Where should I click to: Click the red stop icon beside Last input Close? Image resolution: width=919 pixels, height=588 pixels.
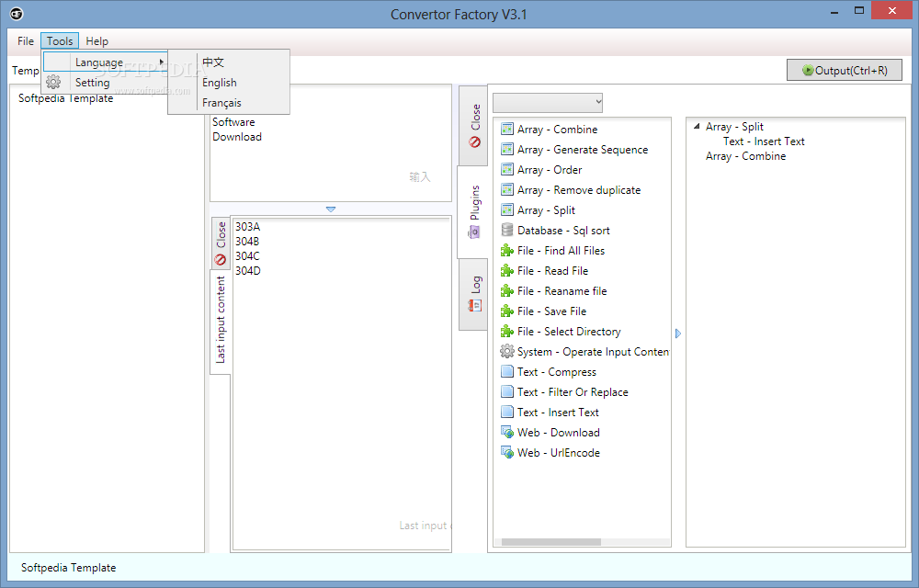pos(221,259)
